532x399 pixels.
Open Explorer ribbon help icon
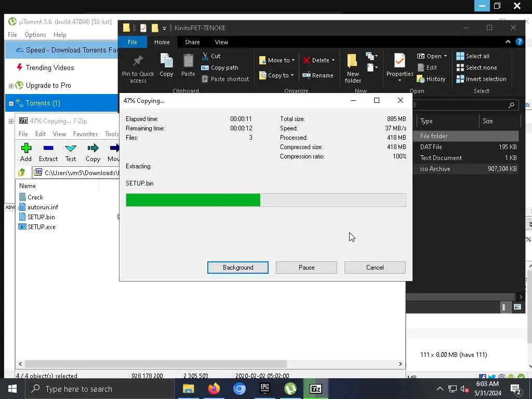(x=519, y=42)
